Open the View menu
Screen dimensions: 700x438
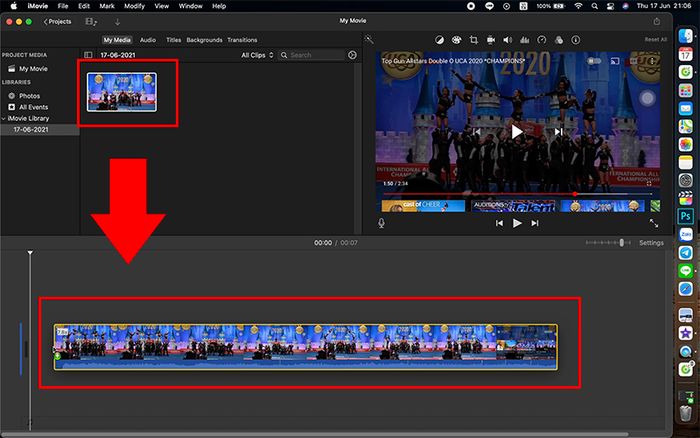(x=162, y=6)
